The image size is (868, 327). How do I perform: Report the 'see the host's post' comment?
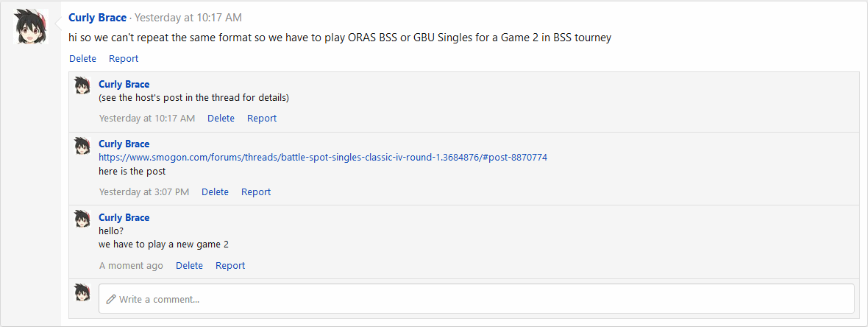point(262,118)
